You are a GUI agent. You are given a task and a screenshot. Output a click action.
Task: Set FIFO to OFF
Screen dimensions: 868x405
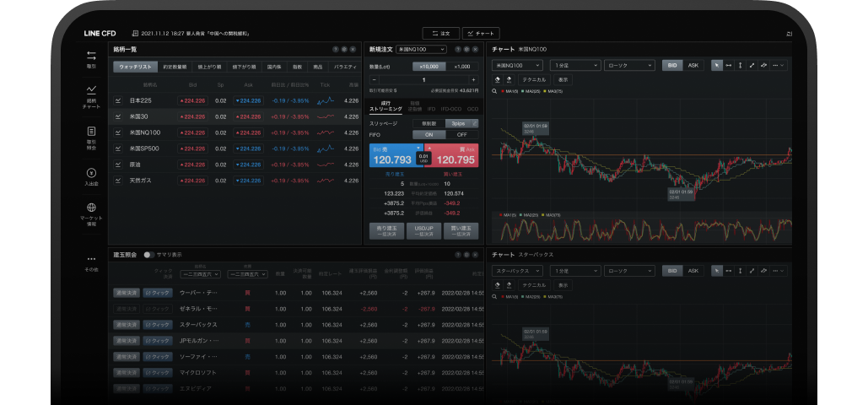pyautogui.click(x=462, y=135)
